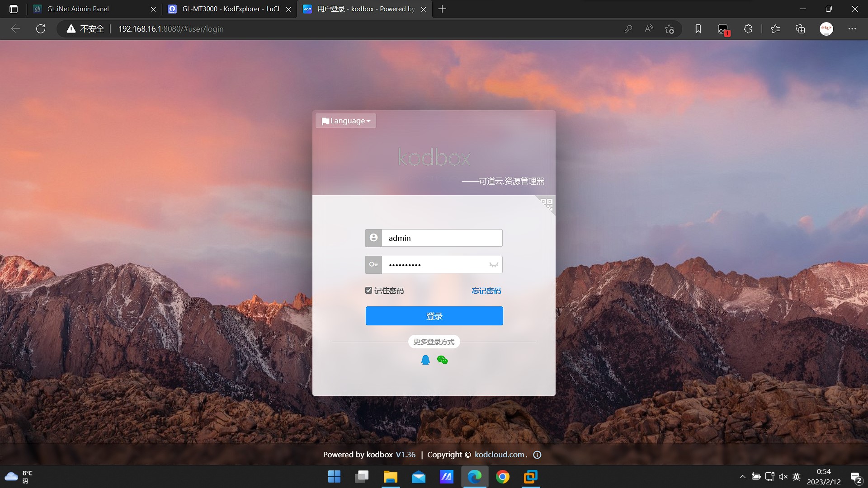Click the blue 登录 login button
The width and height of the screenshot is (868, 488).
pos(434,316)
